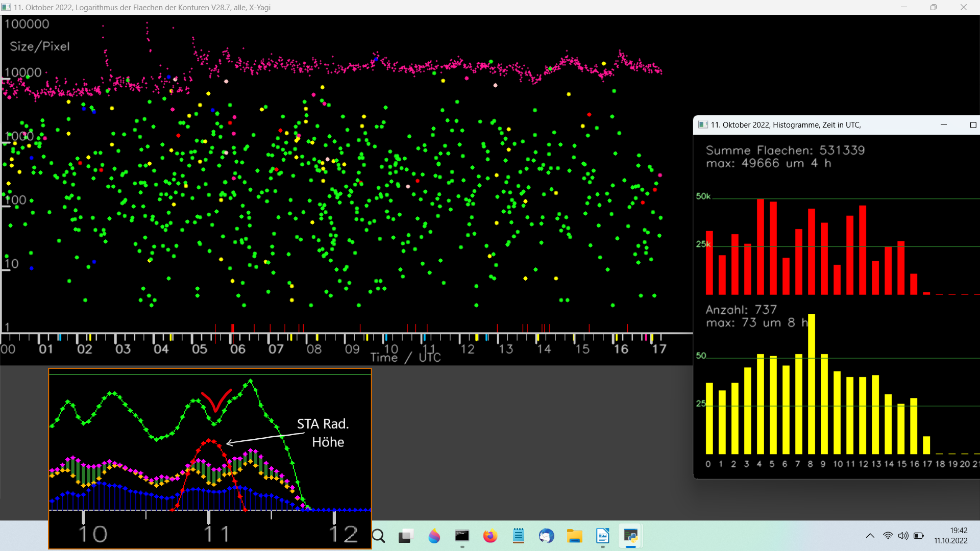Open the Notepad taskbar icon
Image resolution: width=980 pixels, height=551 pixels.
[518, 536]
